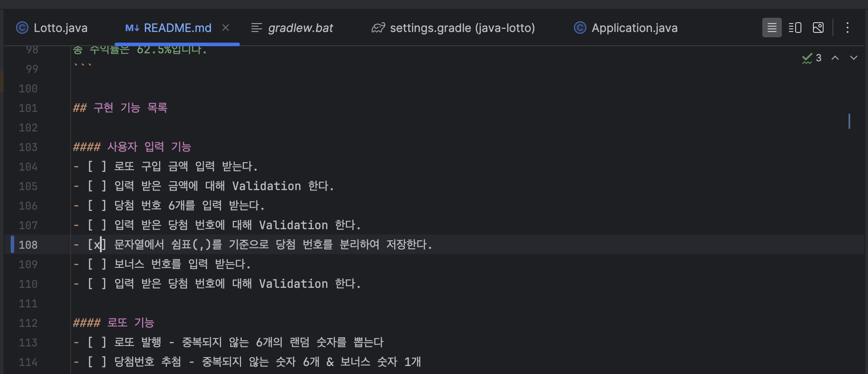Toggle the checkbox for 보너스 번호를 입력 받는다

point(97,264)
